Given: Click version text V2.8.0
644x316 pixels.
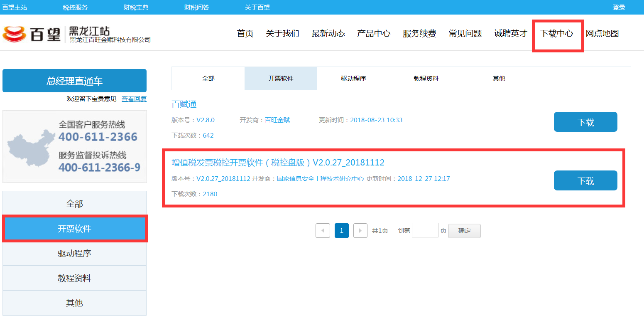Looking at the screenshot, I should tap(206, 120).
